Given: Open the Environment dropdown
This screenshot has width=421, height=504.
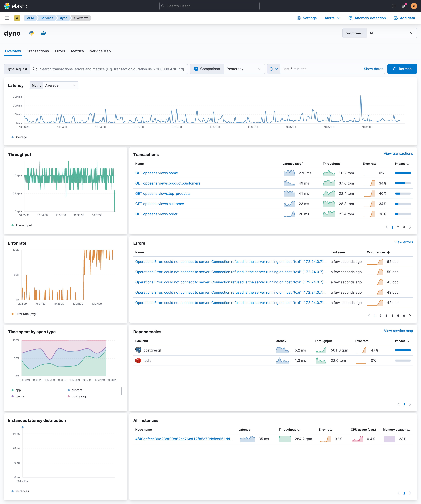Looking at the screenshot, I should click(391, 33).
